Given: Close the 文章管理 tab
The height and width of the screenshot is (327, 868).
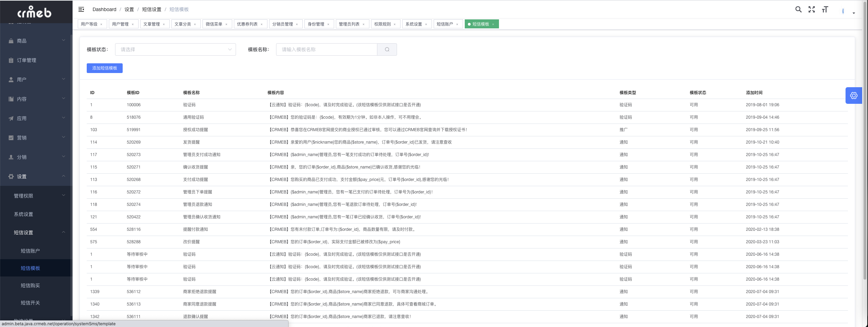Looking at the screenshot, I should (x=164, y=24).
